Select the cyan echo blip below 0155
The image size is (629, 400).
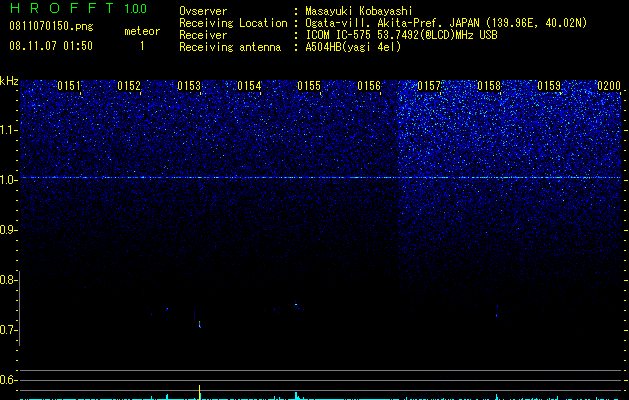(x=296, y=304)
